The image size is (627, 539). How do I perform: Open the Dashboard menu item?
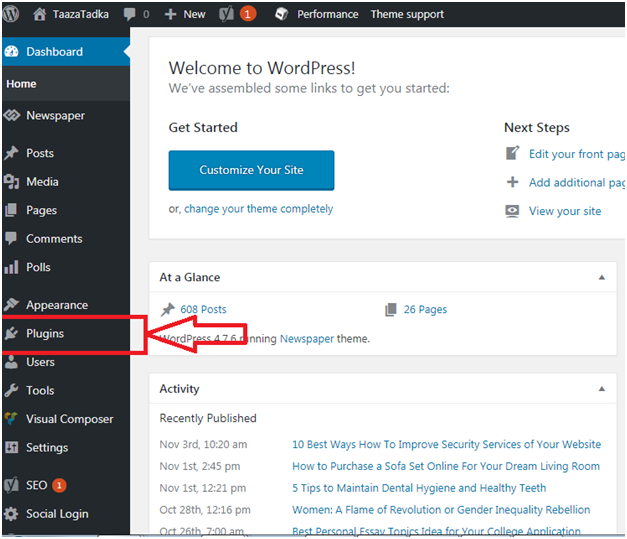coord(66,52)
